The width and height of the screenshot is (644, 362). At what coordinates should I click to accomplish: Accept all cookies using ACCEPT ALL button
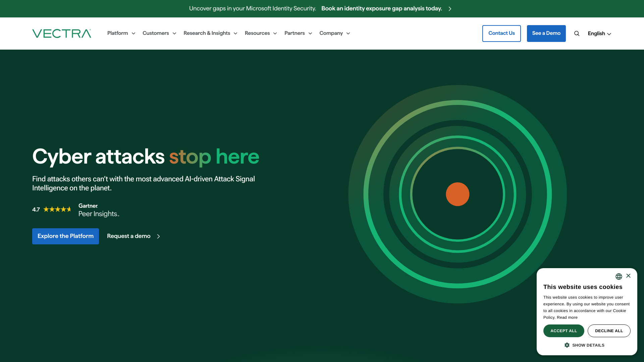tap(563, 330)
